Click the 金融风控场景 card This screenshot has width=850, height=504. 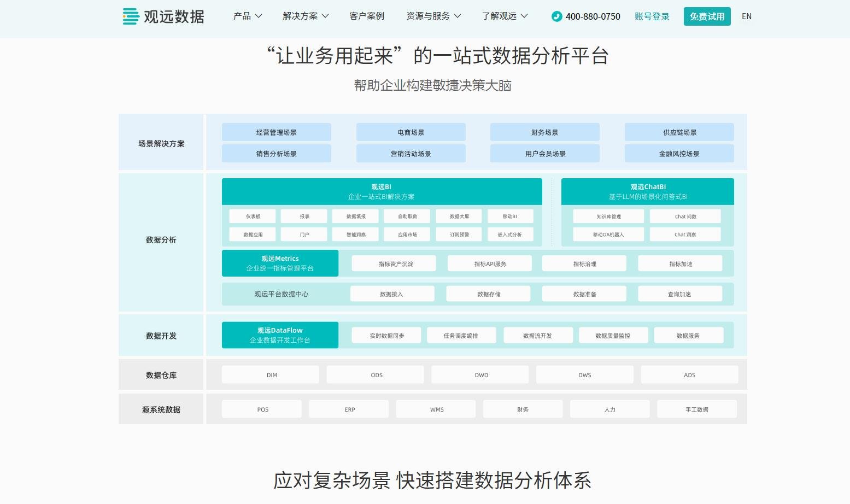679,154
